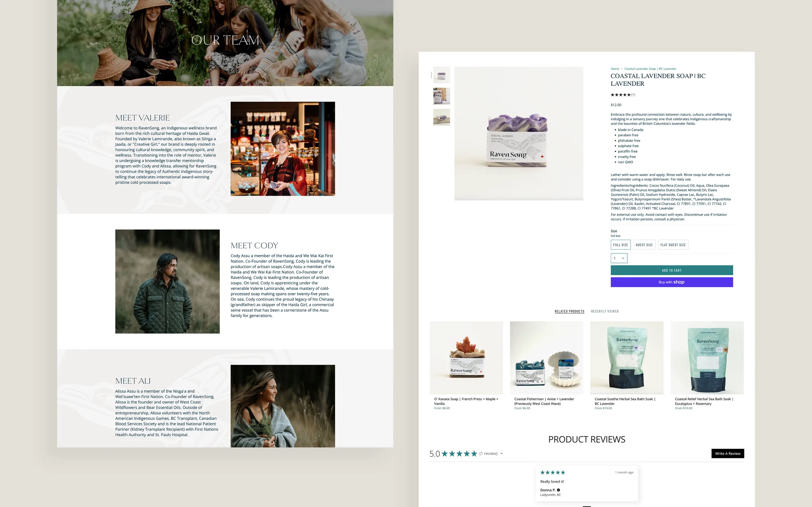Switch to Recently Viewed tab
This screenshot has width=812, height=507.
coord(605,311)
